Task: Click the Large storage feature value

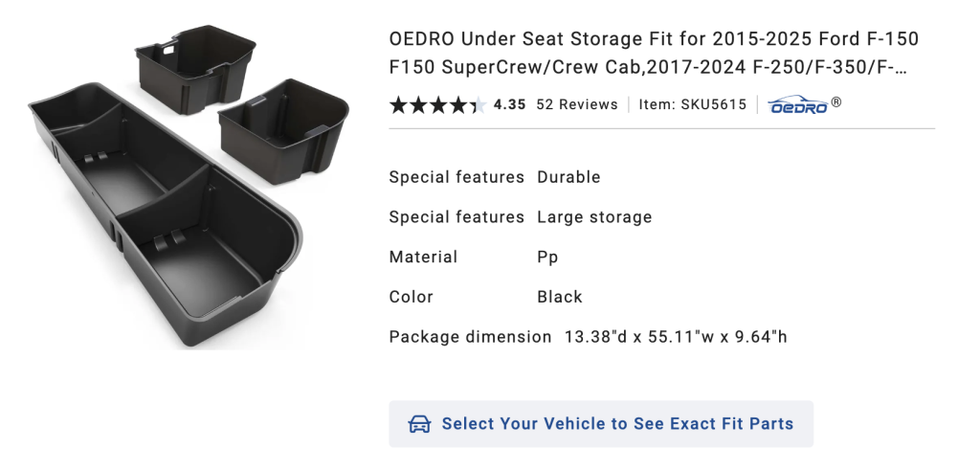Action: 594,217
